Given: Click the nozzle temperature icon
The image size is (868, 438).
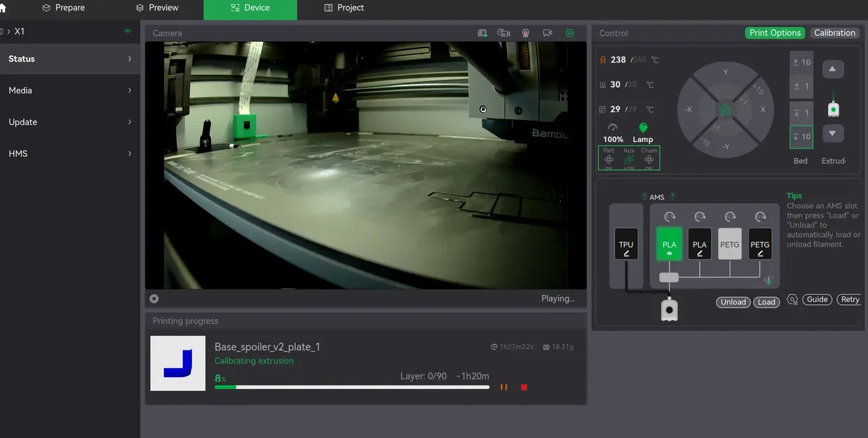Looking at the screenshot, I should (602, 60).
